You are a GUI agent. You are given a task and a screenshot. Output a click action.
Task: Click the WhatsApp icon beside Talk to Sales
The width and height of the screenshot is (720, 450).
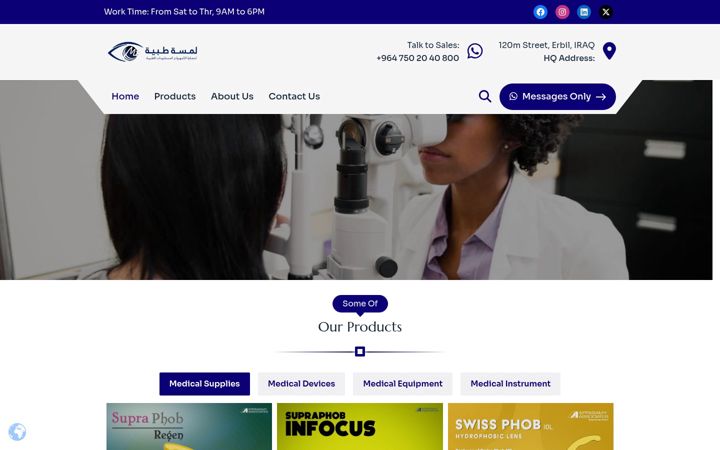click(x=475, y=51)
